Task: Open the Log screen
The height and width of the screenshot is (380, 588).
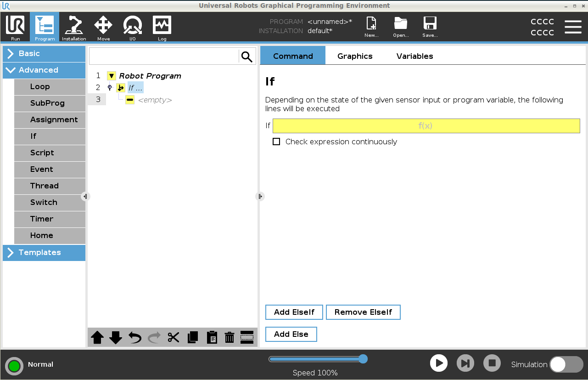Action: [162, 28]
